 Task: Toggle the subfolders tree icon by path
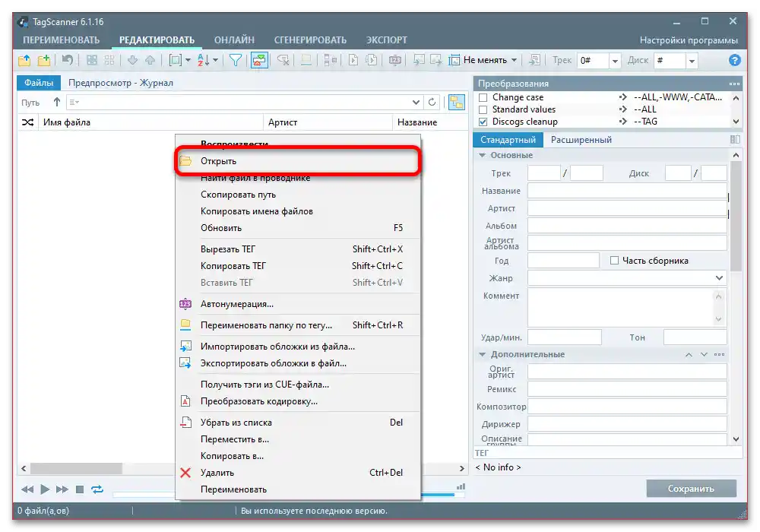(456, 103)
